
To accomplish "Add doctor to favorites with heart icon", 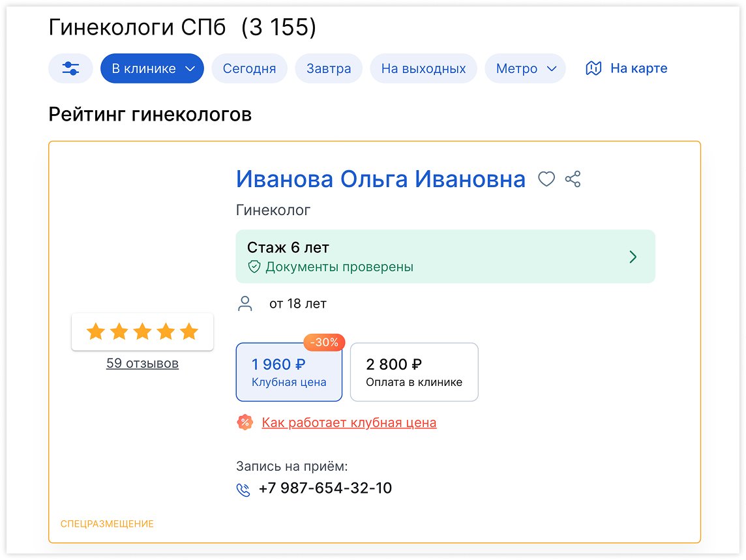I will tap(546, 179).
